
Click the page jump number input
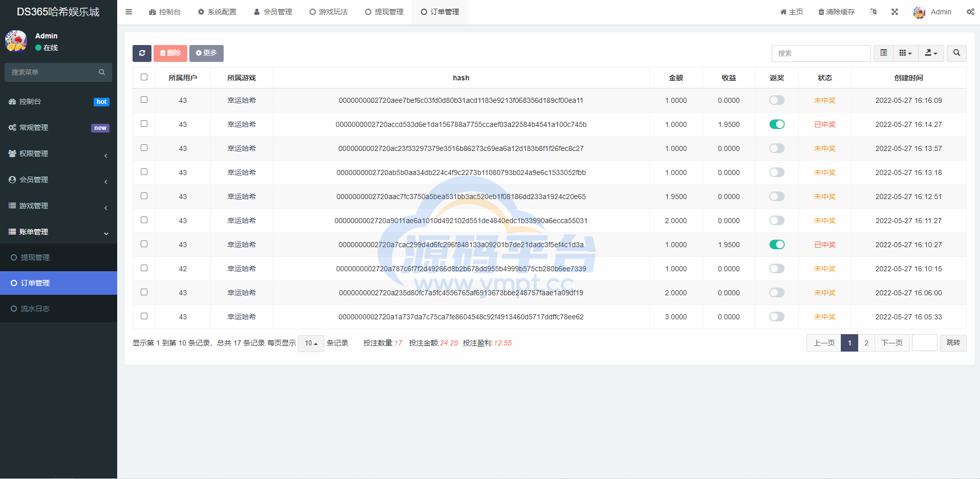[x=924, y=343]
